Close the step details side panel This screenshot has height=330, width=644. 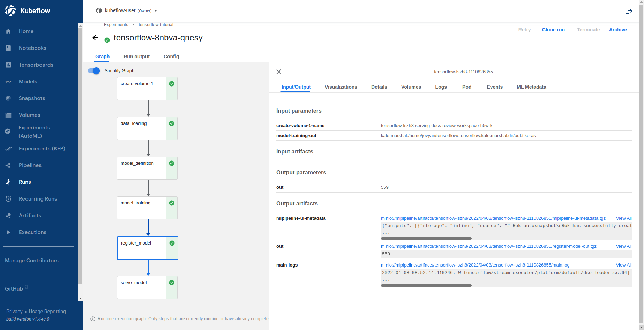click(279, 72)
